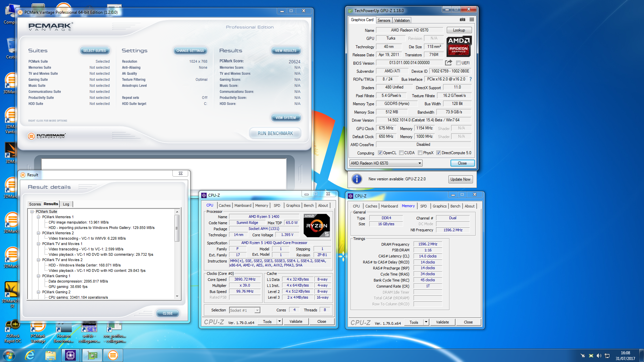The height and width of the screenshot is (362, 644).
Task: Toggle the CUDA checkbox in GPU-Z
Action: click(401, 153)
